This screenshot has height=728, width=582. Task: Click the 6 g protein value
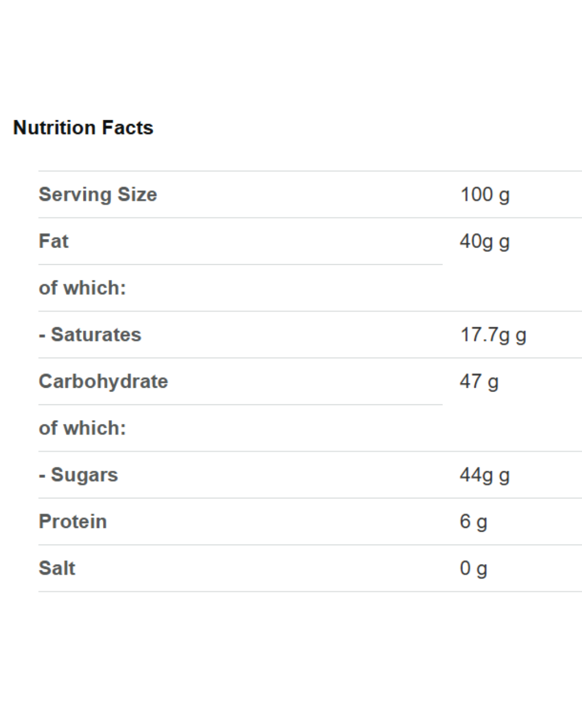tap(473, 521)
